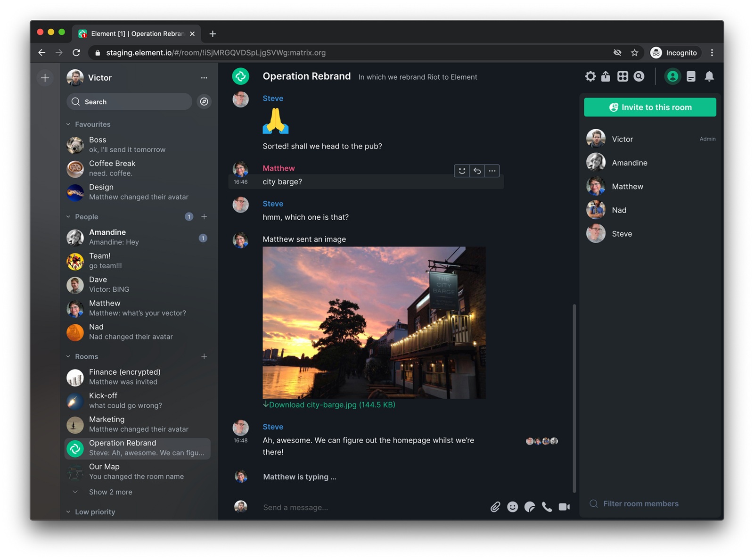React to Matthew's city barge message
The width and height of the screenshot is (754, 560).
pyautogui.click(x=461, y=171)
